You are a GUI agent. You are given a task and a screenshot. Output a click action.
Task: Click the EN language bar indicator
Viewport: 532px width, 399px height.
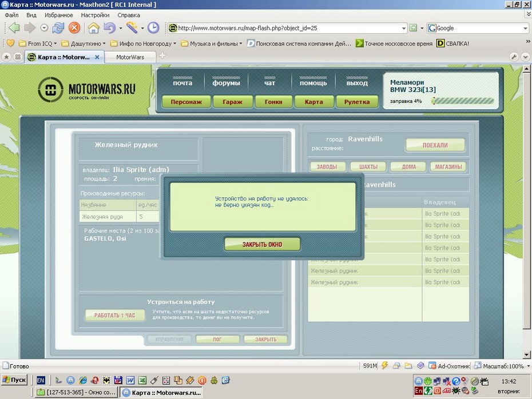[x=41, y=380]
